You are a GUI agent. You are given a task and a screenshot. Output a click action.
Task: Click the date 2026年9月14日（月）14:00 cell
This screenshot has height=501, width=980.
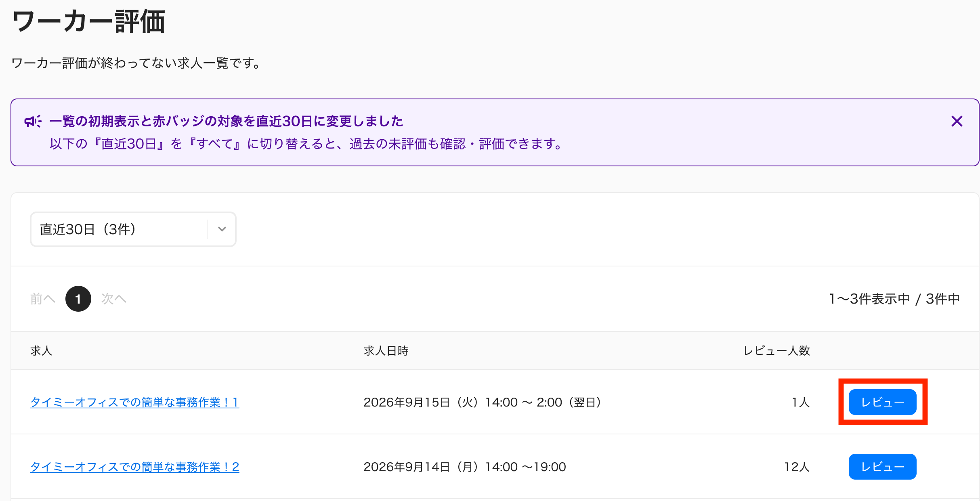click(465, 467)
